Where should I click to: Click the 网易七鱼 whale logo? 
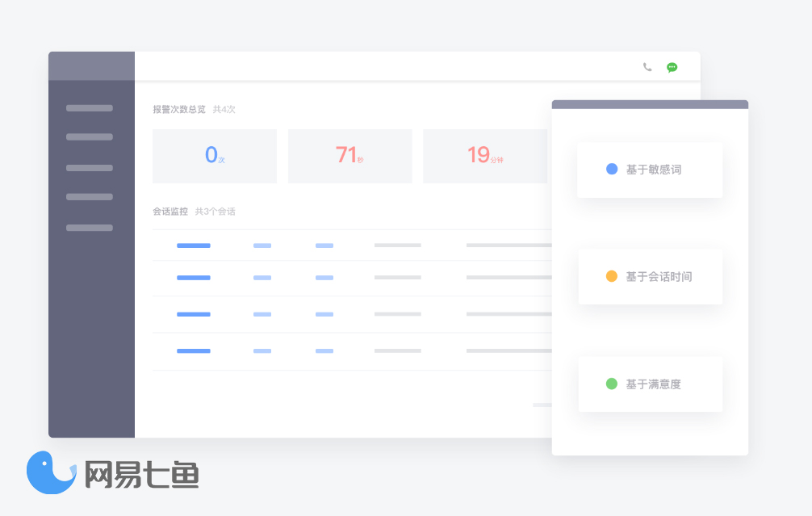pyautogui.click(x=51, y=472)
